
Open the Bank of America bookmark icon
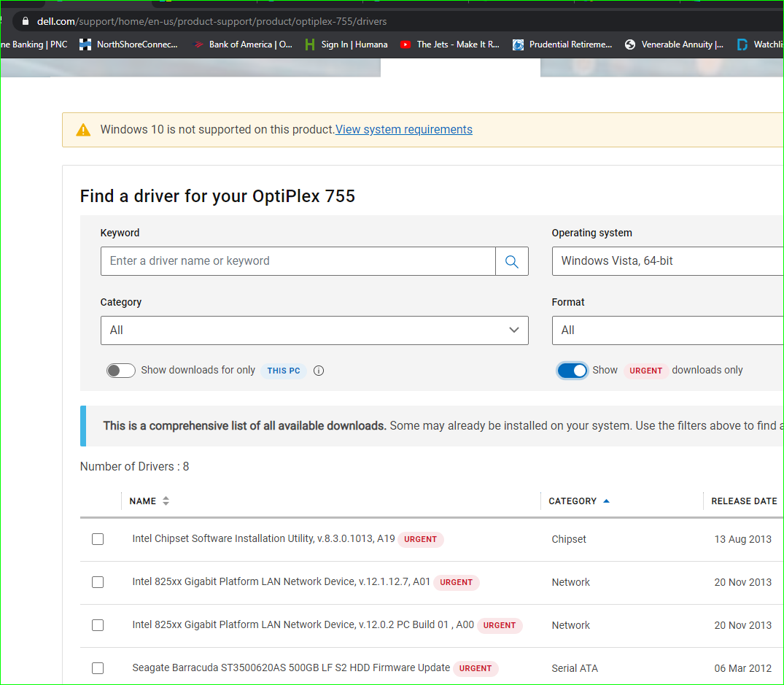click(x=198, y=44)
